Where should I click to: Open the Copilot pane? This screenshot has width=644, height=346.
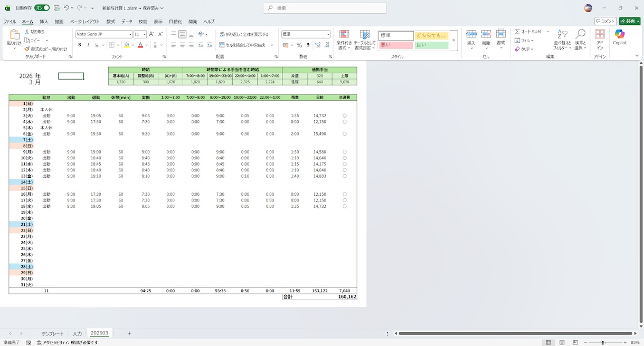pyautogui.click(x=619, y=37)
